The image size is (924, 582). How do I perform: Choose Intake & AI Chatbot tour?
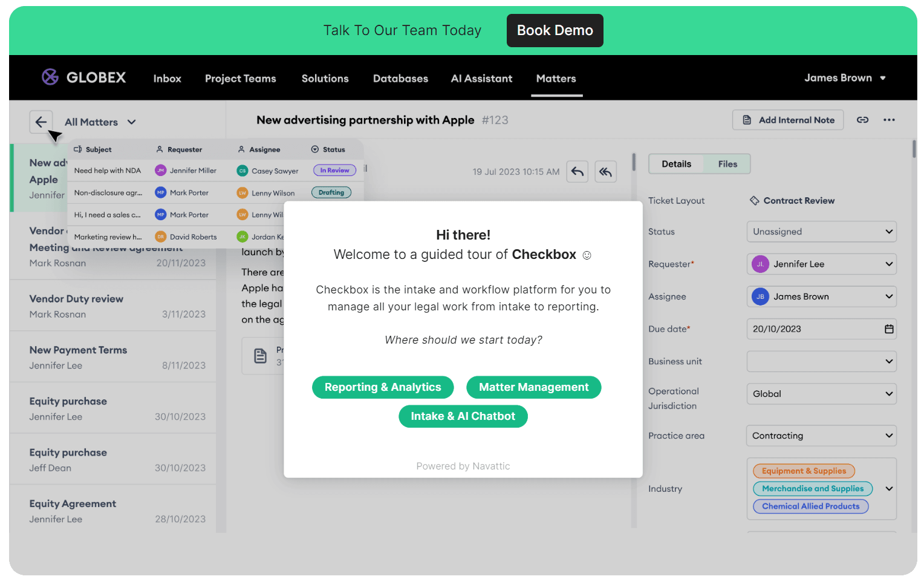(463, 416)
